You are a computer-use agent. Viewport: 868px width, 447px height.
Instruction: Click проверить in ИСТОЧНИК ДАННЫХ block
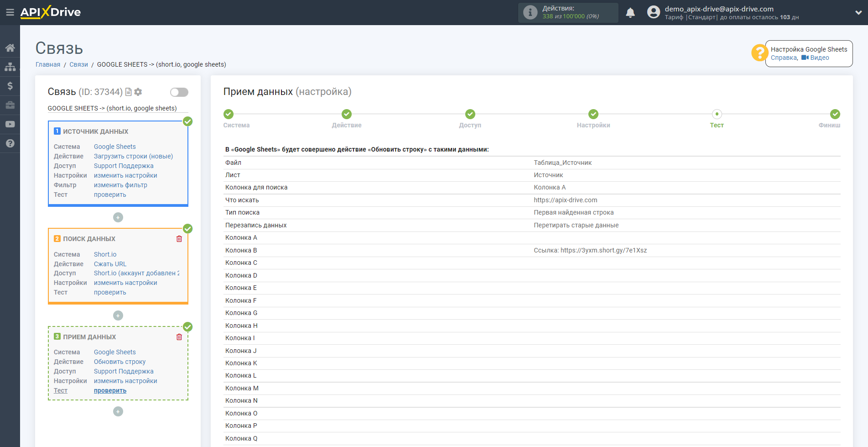click(x=110, y=195)
